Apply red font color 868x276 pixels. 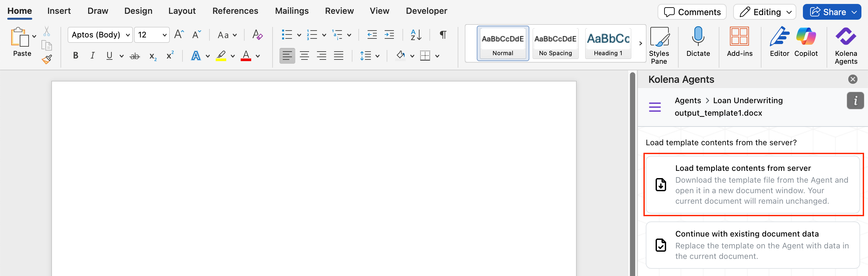click(246, 56)
